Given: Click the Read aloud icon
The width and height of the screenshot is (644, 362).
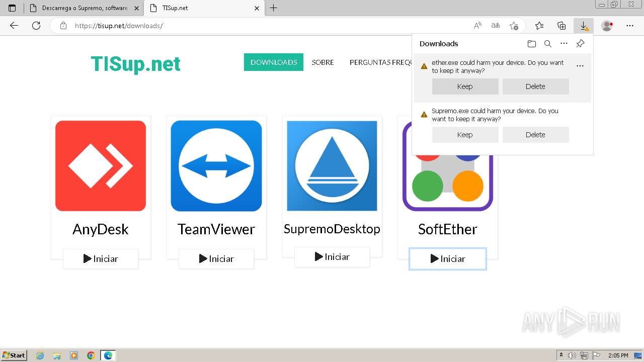Looking at the screenshot, I should [x=477, y=26].
